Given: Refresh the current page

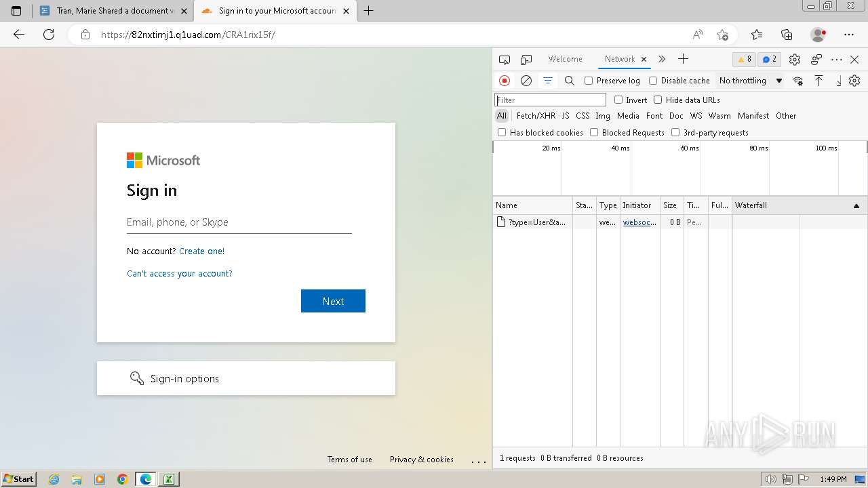Looking at the screenshot, I should (49, 35).
